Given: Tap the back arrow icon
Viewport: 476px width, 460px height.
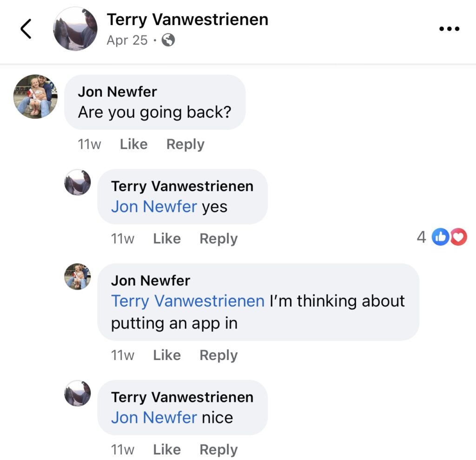Looking at the screenshot, I should 26,29.
